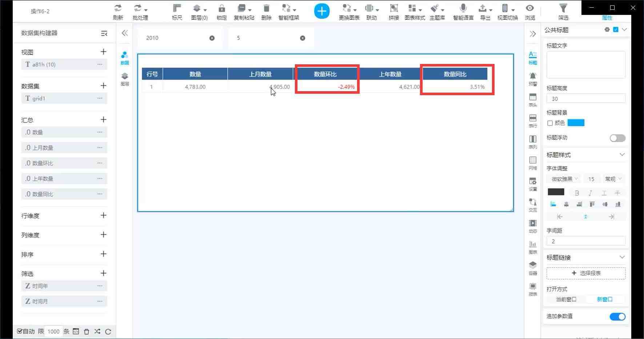Collapse the 标题样式 section

[622, 155]
